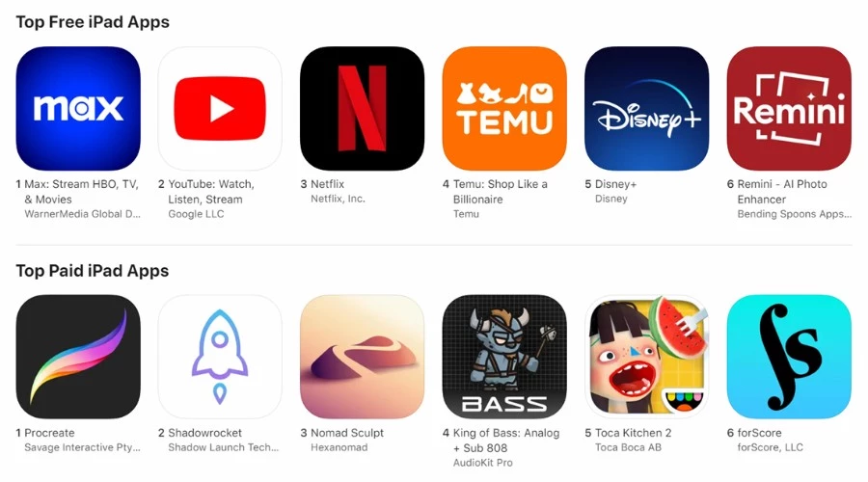Open the Top Free iPad Apps heading
868x482 pixels.
(x=93, y=22)
